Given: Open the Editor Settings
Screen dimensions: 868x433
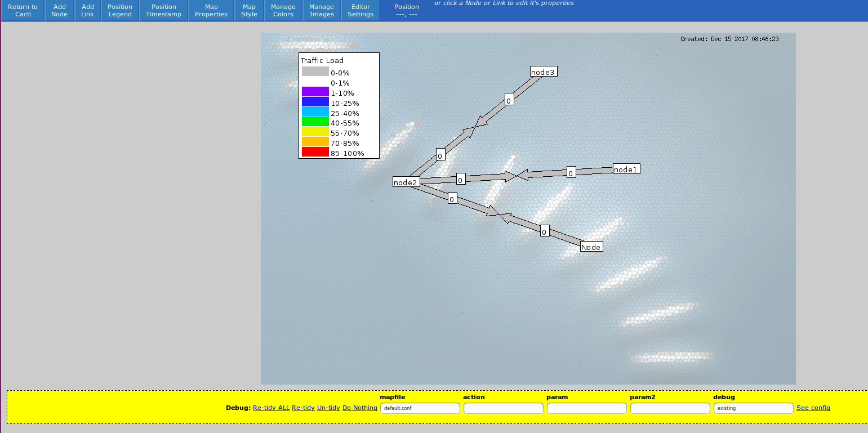Looking at the screenshot, I should click(x=360, y=11).
